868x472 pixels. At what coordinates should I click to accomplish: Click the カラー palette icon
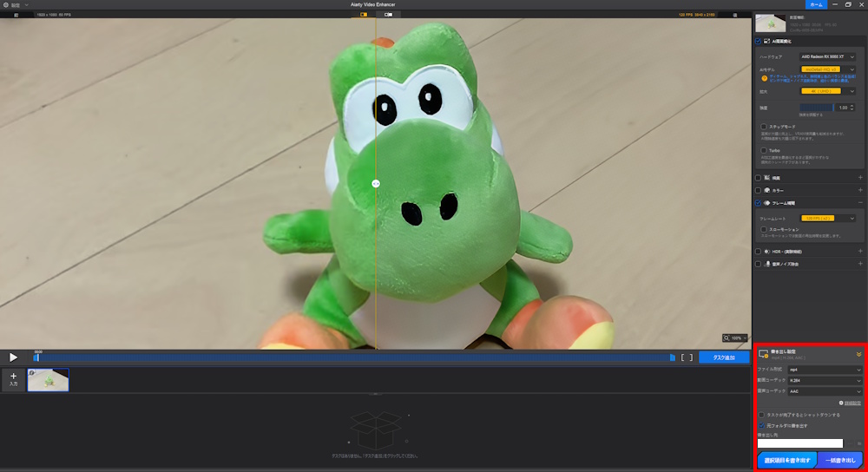(766, 190)
